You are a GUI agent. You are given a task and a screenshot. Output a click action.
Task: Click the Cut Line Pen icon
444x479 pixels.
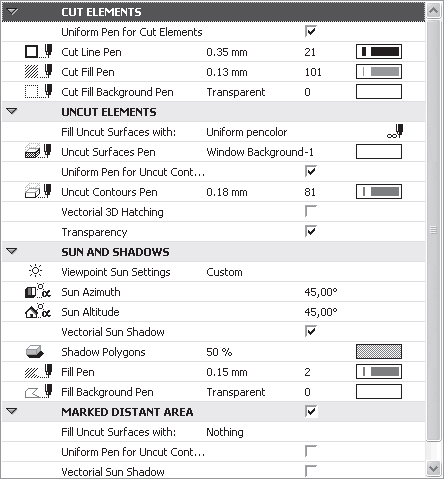(39, 51)
